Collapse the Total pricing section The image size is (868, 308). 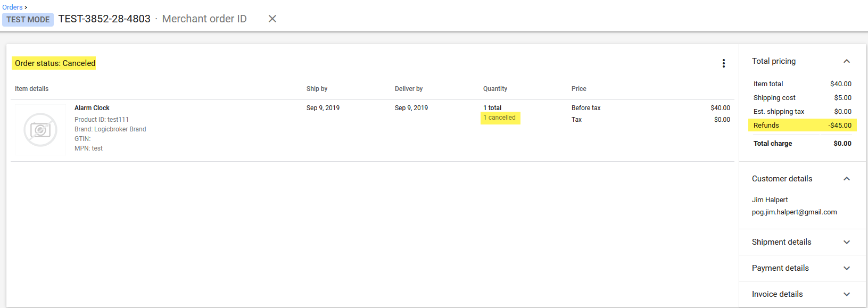846,61
